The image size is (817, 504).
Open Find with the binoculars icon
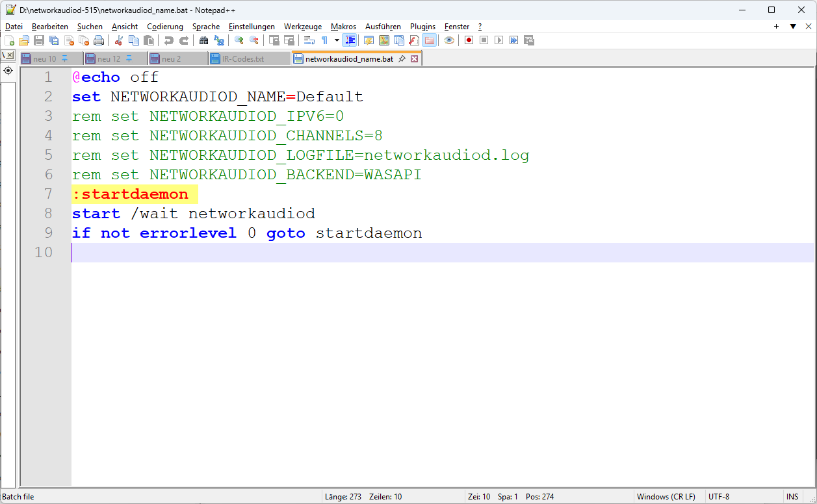click(203, 40)
